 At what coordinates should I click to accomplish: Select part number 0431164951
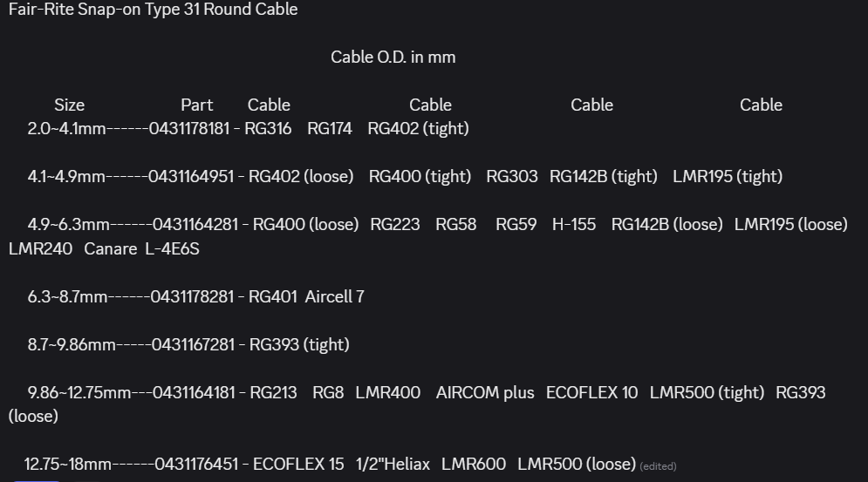[x=191, y=177]
